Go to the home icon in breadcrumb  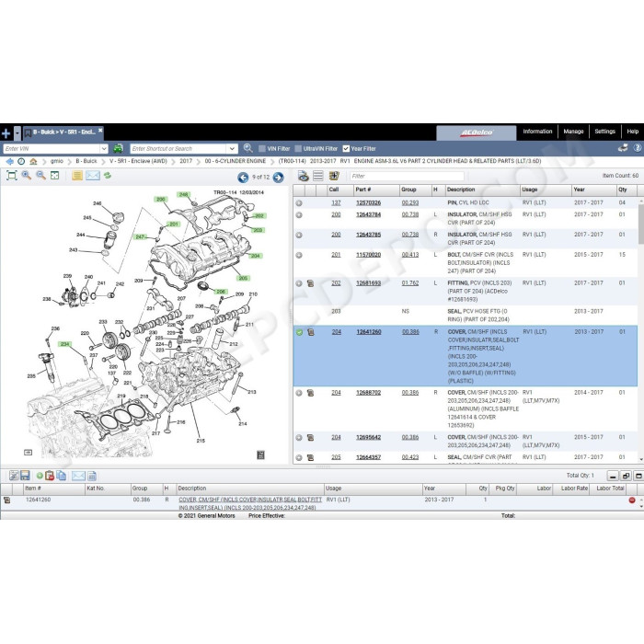point(33,161)
